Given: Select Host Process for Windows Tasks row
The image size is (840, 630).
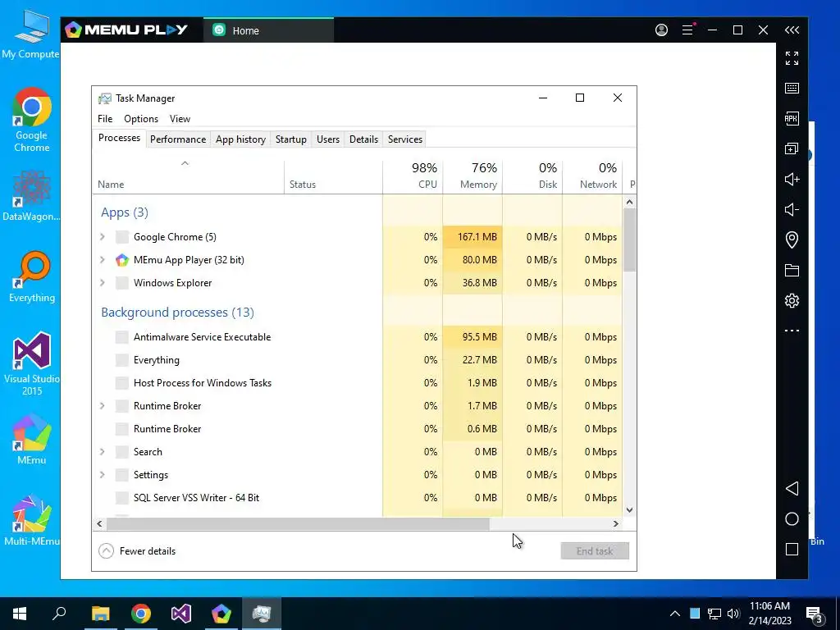Looking at the screenshot, I should coord(358,383).
